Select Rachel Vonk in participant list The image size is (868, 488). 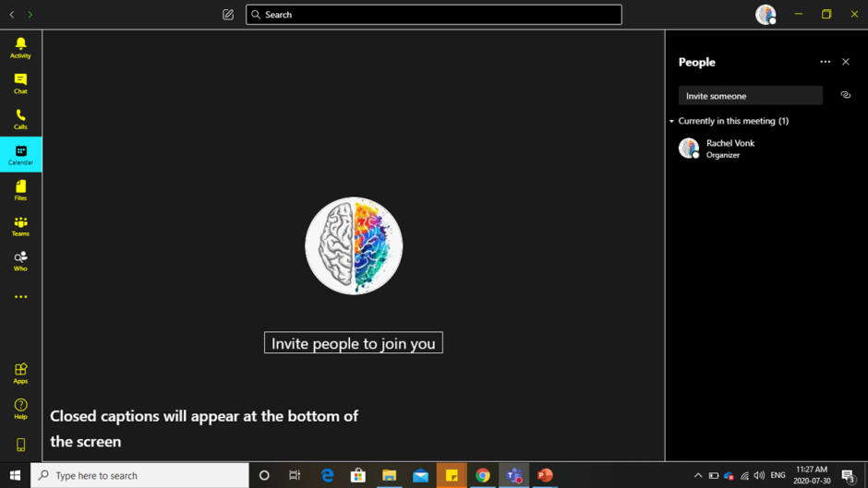729,148
